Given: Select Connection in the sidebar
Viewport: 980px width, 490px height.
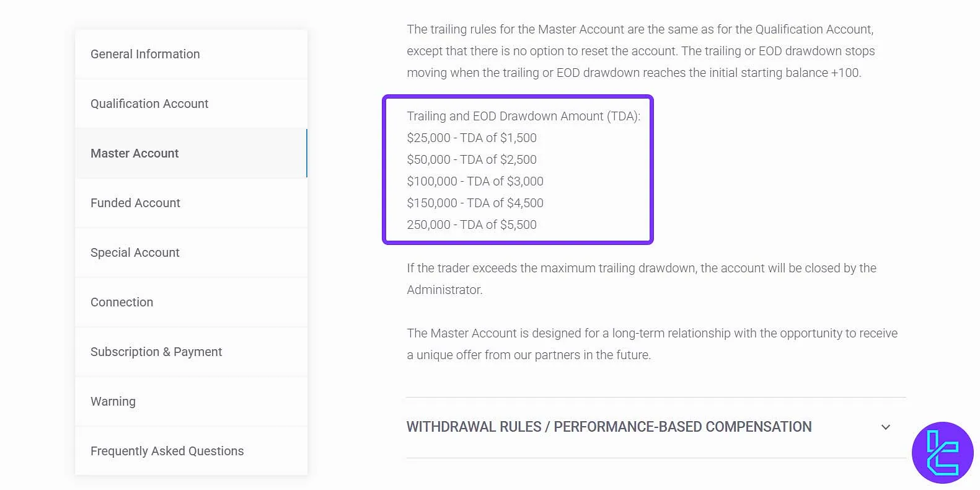Looking at the screenshot, I should (121, 302).
